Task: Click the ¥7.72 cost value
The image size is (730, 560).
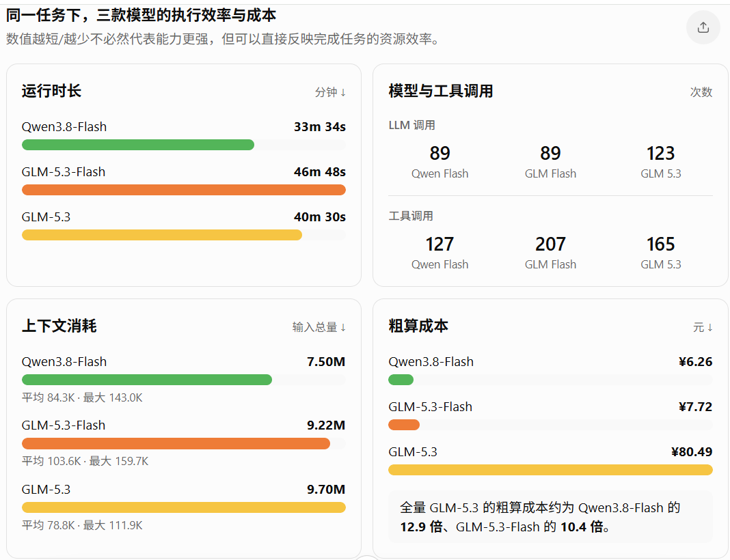Action: pyautogui.click(x=696, y=406)
